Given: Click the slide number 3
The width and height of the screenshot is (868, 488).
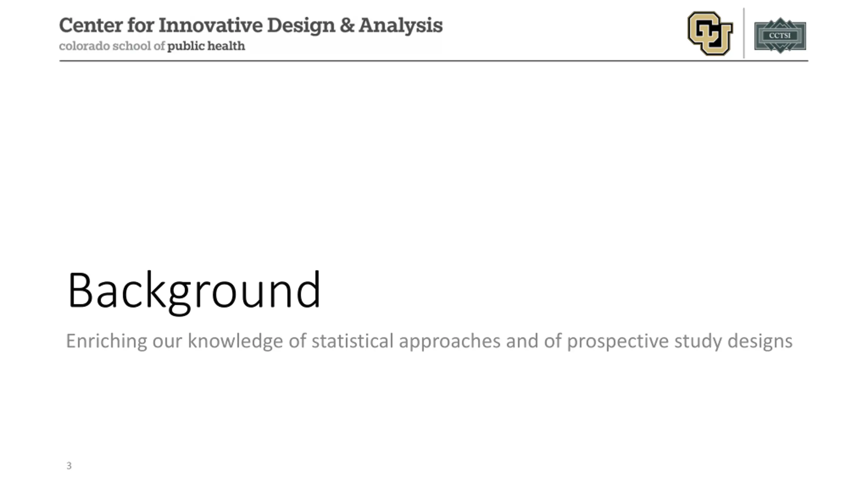Looking at the screenshot, I should pos(69,466).
